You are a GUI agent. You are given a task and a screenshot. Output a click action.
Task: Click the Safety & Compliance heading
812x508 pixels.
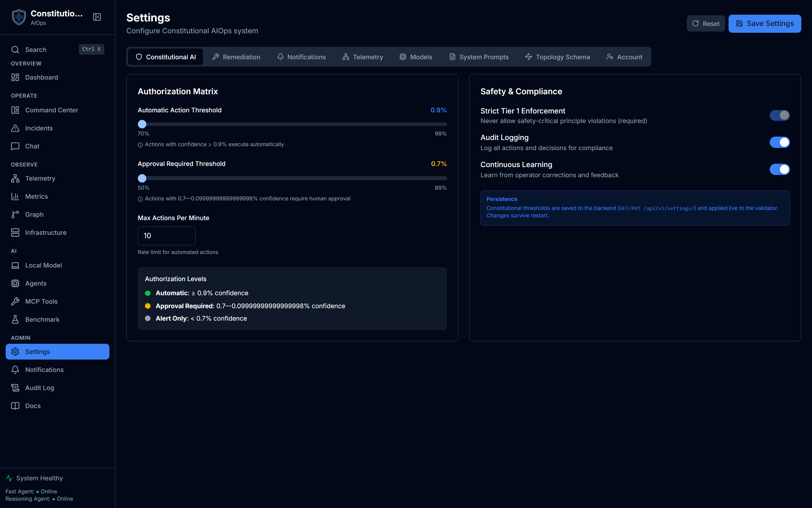(521, 91)
